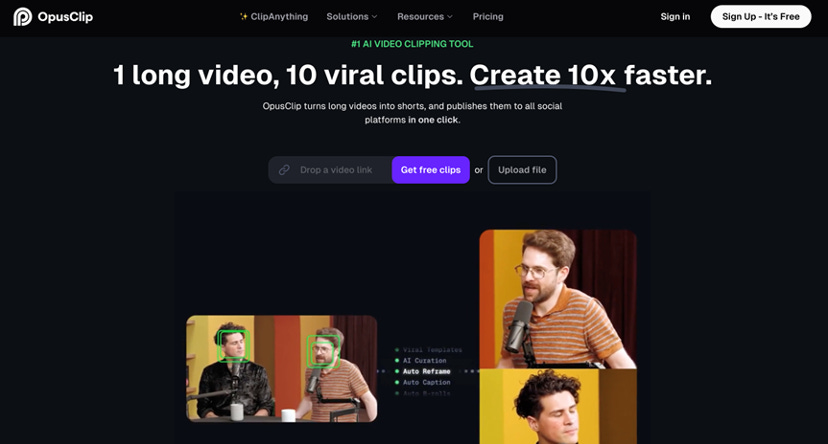Expand the Resources dropdown menu
The width and height of the screenshot is (828, 444).
tap(425, 16)
